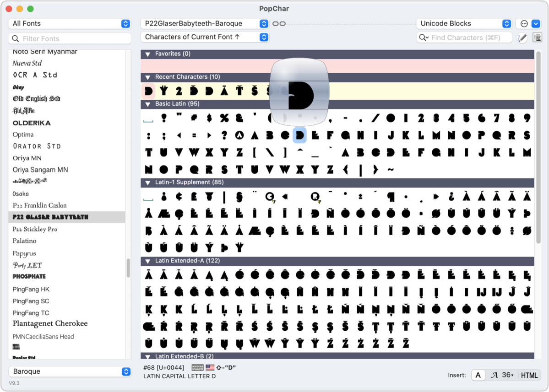The image size is (549, 392).
Task: Set Insert mode to plain character A
Action: tap(478, 375)
